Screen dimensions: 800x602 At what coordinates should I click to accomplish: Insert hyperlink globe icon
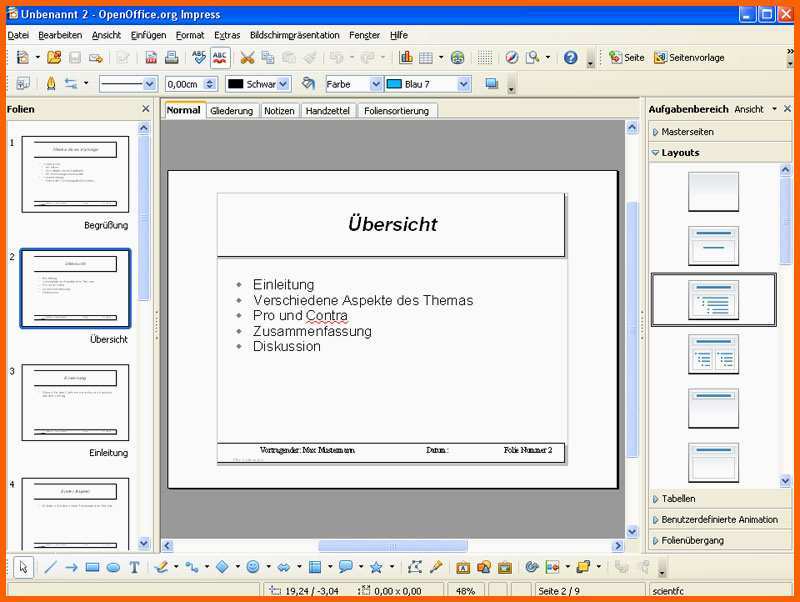[458, 58]
